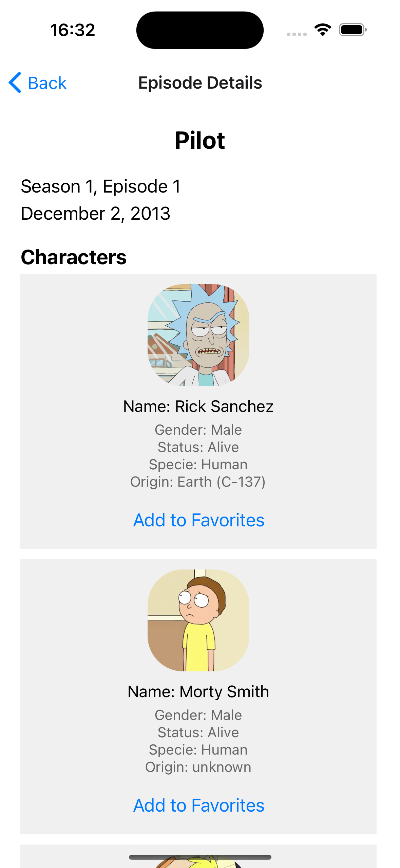Open Rick Sanchez's avatar image
This screenshot has height=868, width=400.
pyautogui.click(x=198, y=335)
